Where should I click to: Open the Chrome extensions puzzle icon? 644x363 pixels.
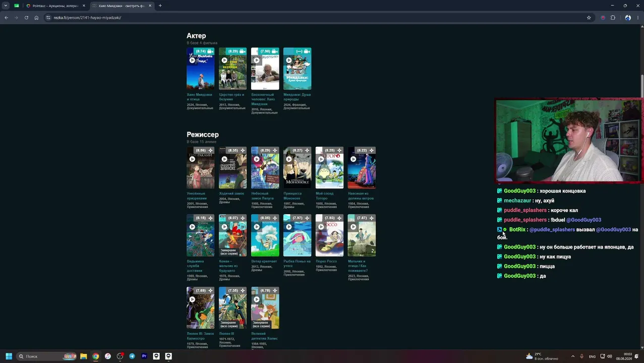point(613,18)
